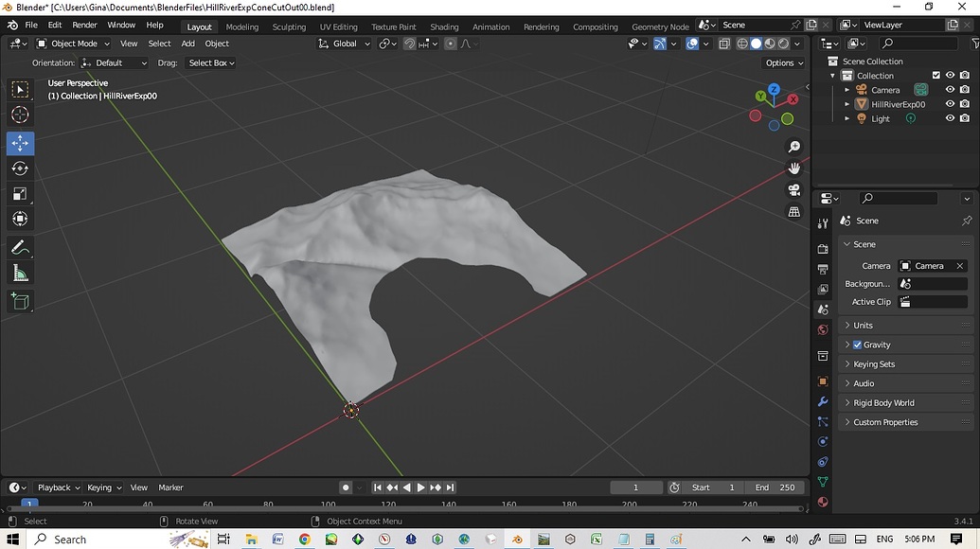Switch to rendered viewport shading

click(784, 44)
